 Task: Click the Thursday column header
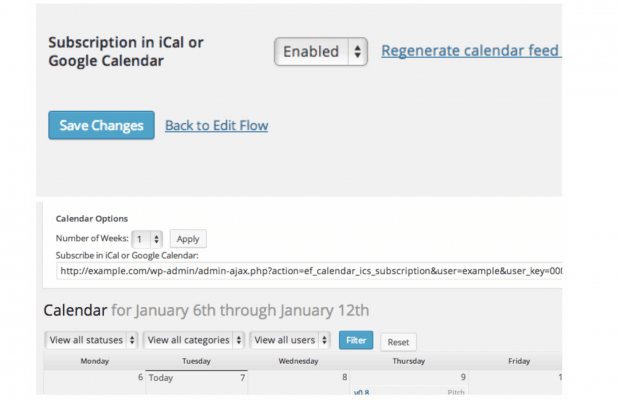tap(408, 361)
